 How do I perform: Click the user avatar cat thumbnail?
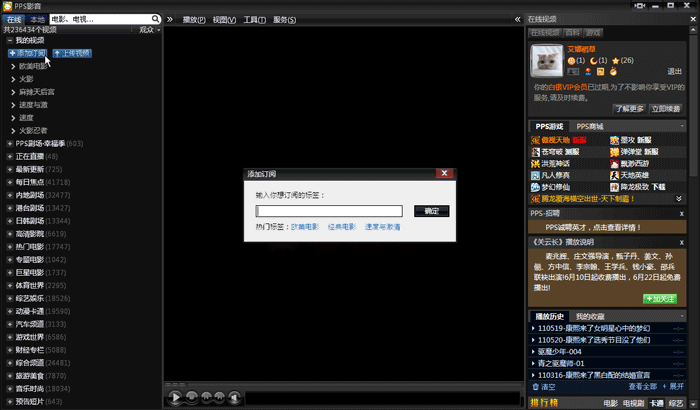pos(546,61)
